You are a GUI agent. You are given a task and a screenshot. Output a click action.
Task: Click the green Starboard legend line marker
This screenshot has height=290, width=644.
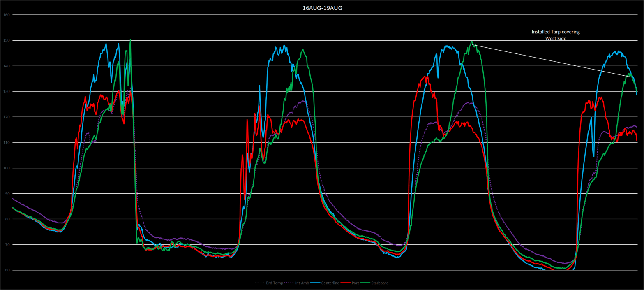[365, 283]
